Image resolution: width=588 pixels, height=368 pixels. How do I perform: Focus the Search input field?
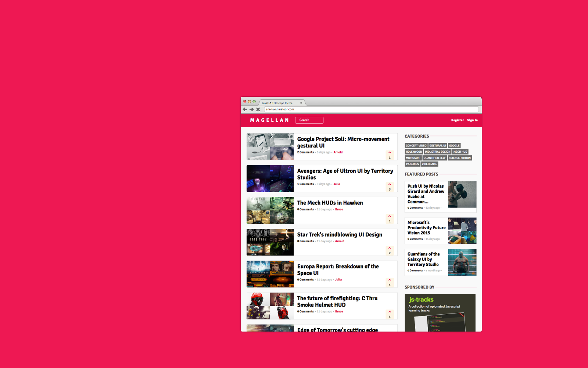[x=309, y=120]
